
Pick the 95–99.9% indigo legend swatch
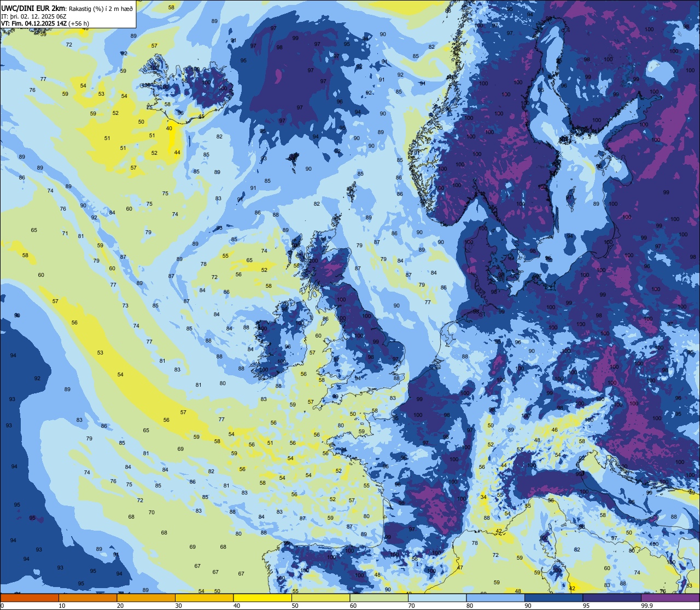click(612, 597)
